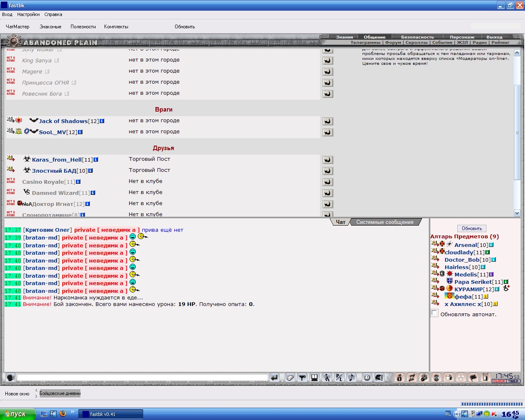The width and height of the screenshot is (525, 420).
Task: Click Обновить in the top toolbar
Action: (185, 27)
